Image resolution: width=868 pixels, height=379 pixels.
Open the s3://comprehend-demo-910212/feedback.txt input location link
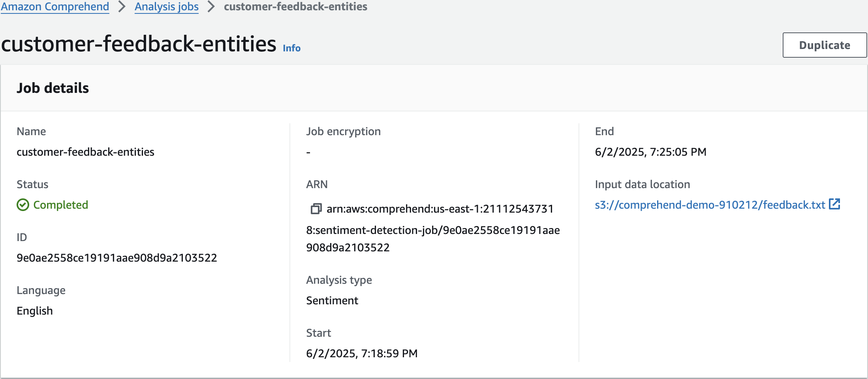(710, 205)
